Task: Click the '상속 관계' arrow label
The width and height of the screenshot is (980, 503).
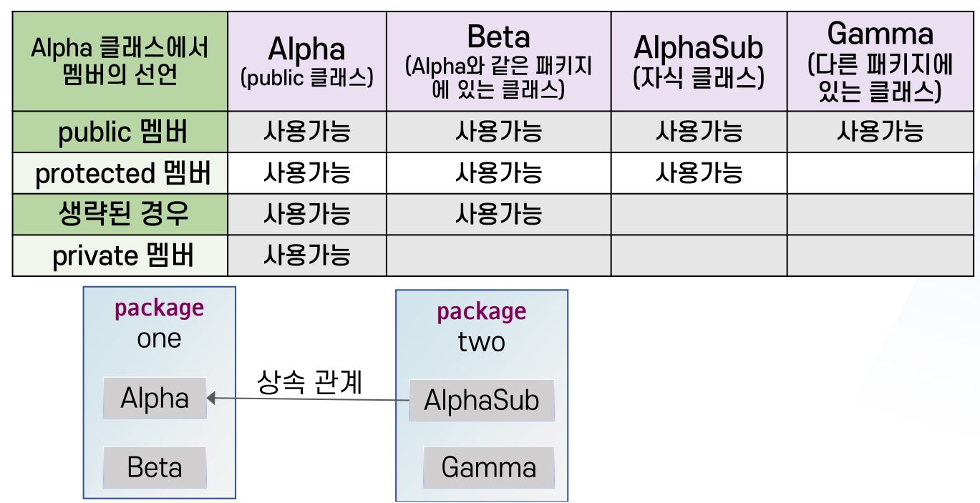Action: tap(309, 382)
